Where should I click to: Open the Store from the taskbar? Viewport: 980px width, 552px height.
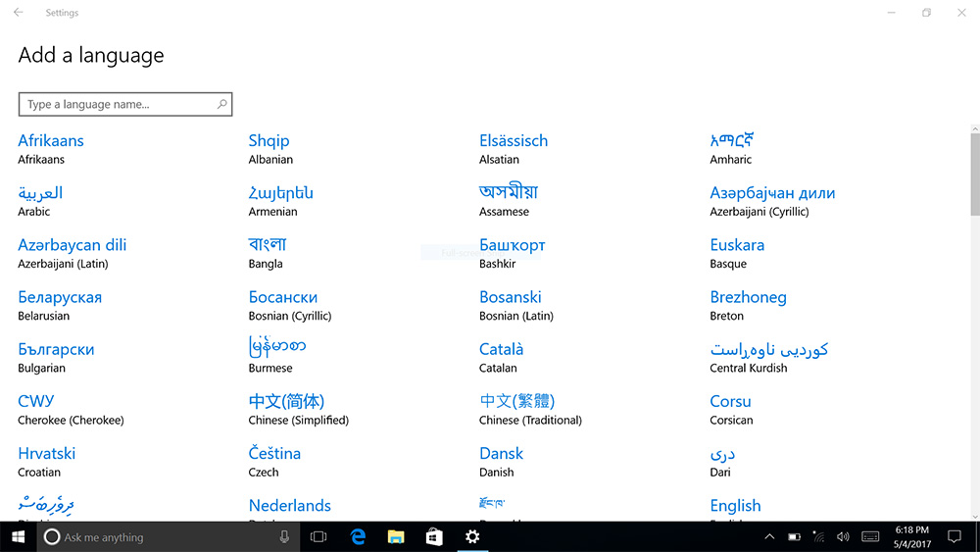(434, 536)
